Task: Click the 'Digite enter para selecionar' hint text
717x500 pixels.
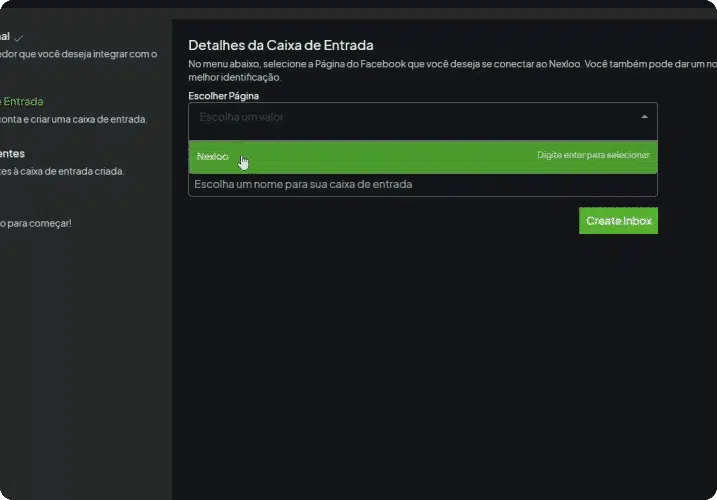Action: point(593,155)
